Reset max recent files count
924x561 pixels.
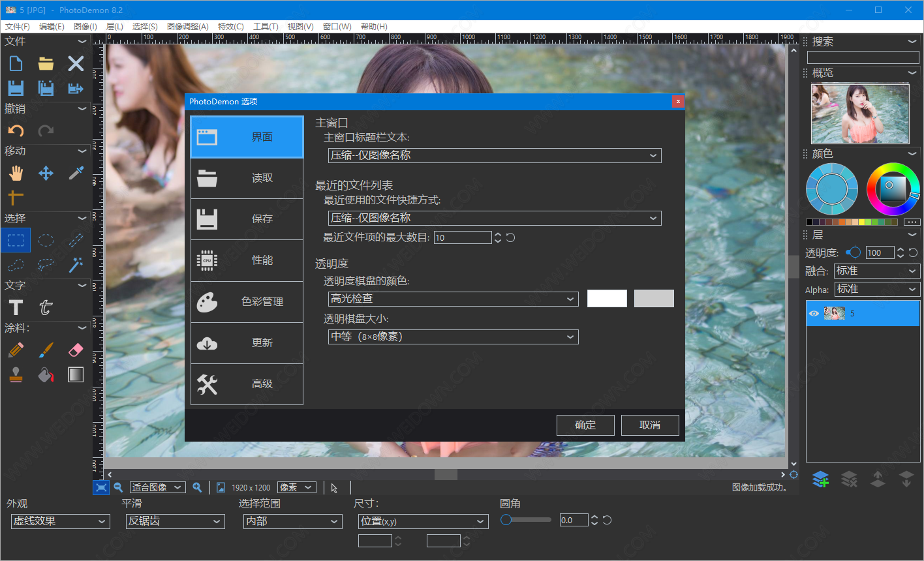511,237
